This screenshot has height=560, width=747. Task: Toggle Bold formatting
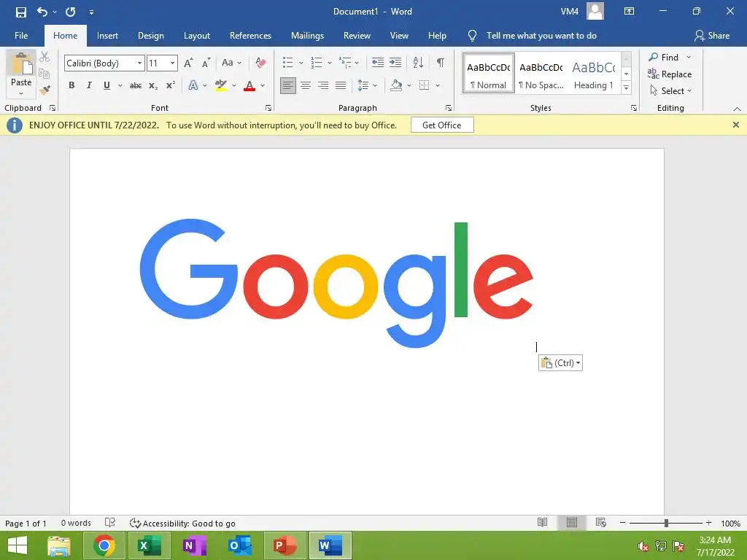point(71,86)
